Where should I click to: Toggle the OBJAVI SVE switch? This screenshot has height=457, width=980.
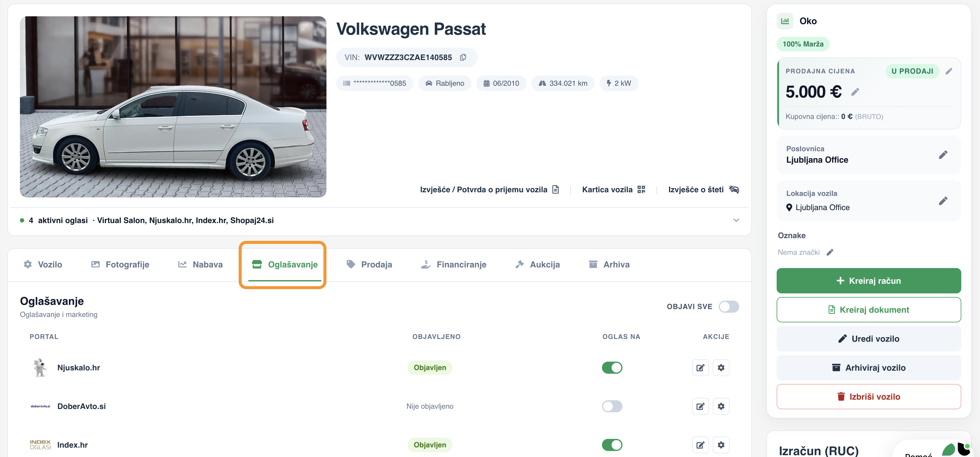tap(729, 307)
